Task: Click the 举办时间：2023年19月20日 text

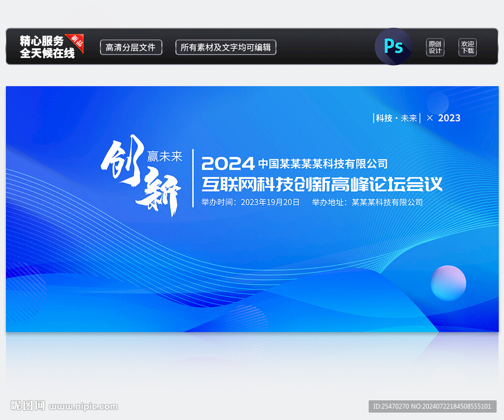Action: (x=251, y=202)
